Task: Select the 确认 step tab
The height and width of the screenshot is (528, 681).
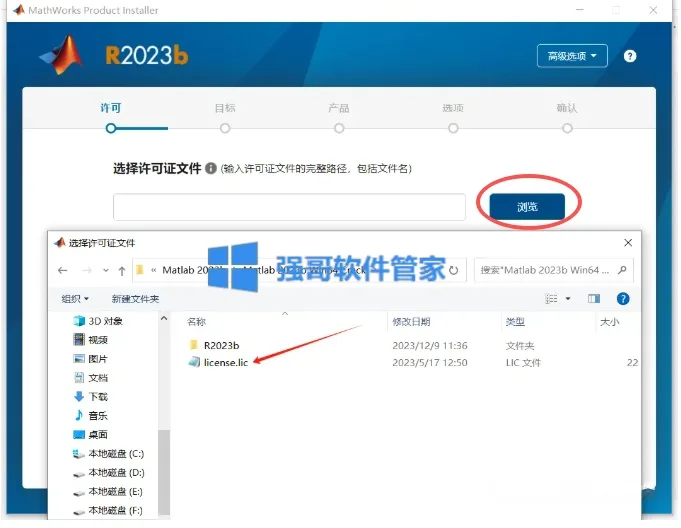Action: tap(567, 108)
